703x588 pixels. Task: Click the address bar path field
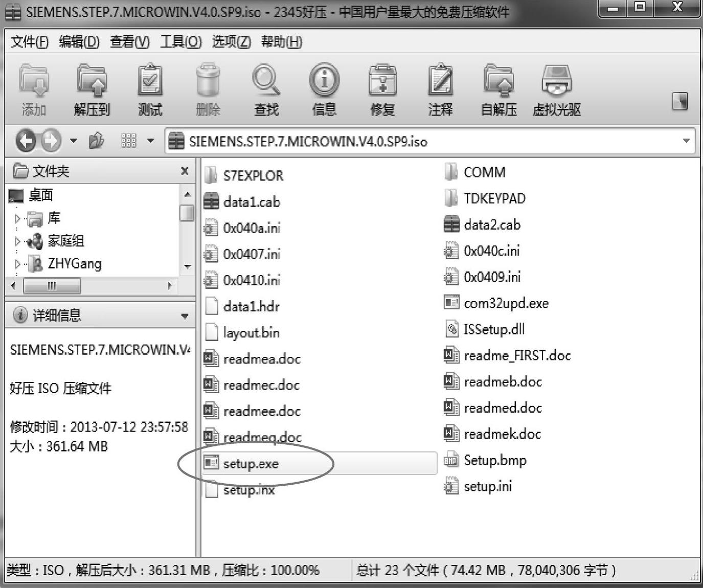pyautogui.click(x=430, y=141)
